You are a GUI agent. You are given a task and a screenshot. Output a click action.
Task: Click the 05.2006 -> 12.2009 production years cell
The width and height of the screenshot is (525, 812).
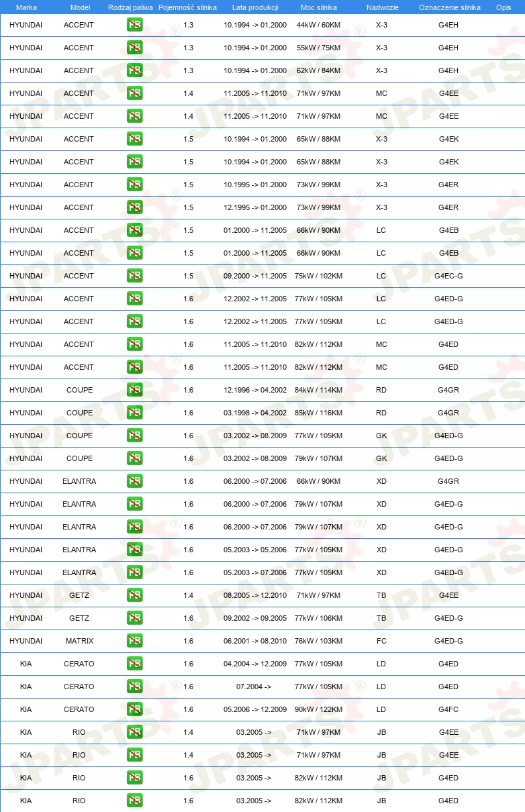click(255, 709)
